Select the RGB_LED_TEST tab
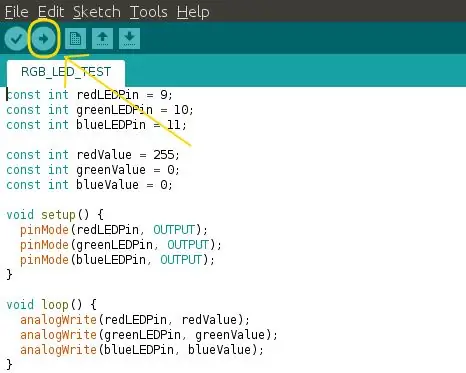 [66, 72]
